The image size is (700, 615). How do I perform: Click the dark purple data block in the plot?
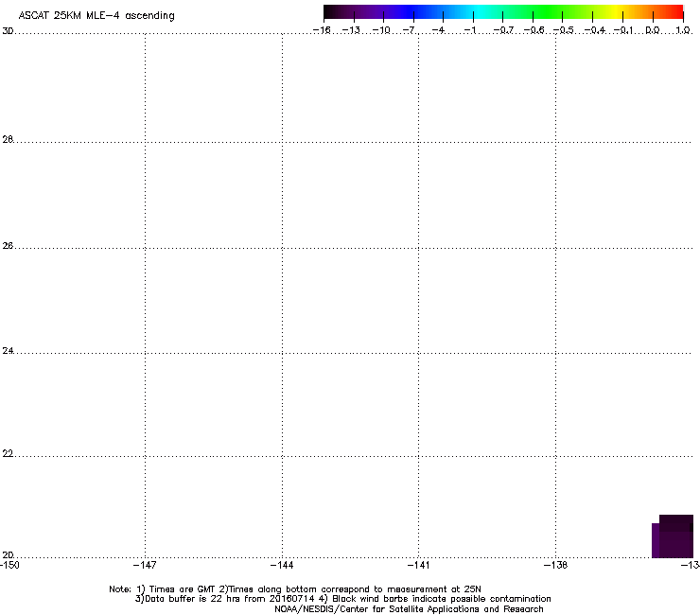673,536
